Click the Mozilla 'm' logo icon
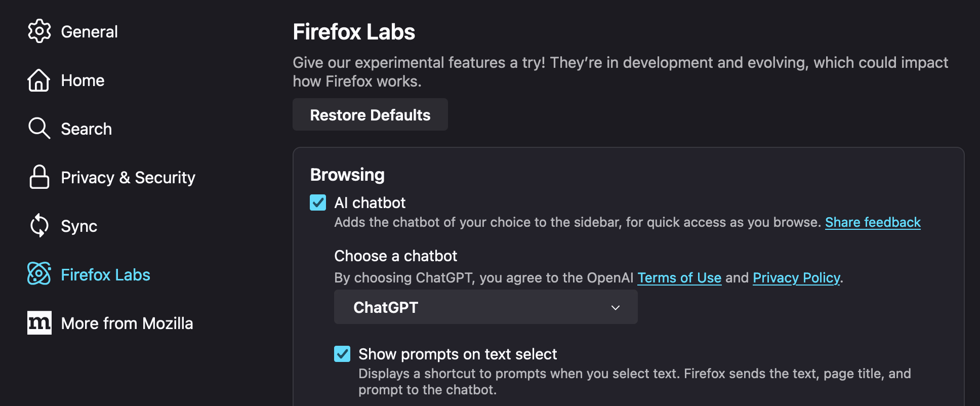The width and height of the screenshot is (980, 406). coord(39,323)
